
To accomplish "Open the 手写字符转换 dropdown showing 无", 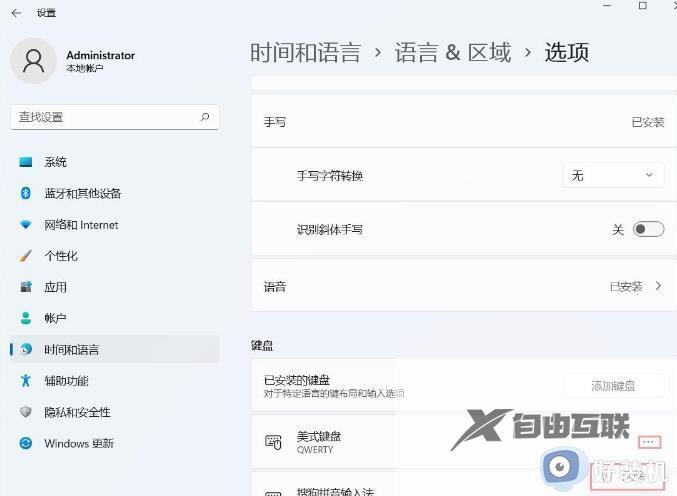I will pyautogui.click(x=613, y=175).
